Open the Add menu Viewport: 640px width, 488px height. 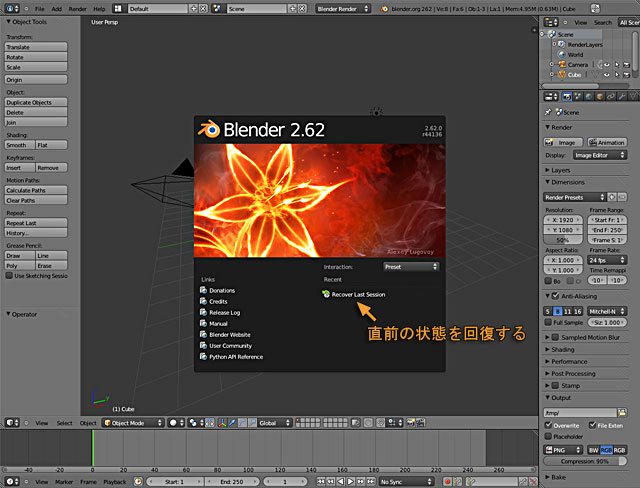point(57,9)
